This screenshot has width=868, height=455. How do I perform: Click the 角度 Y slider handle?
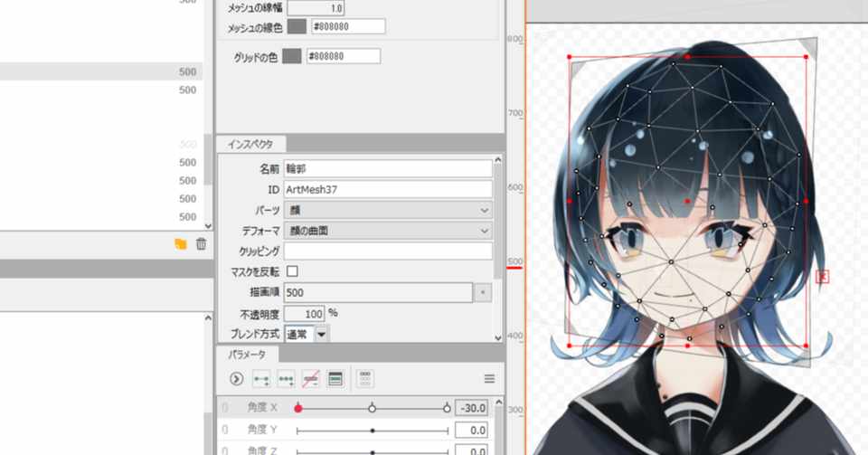pyautogui.click(x=373, y=430)
